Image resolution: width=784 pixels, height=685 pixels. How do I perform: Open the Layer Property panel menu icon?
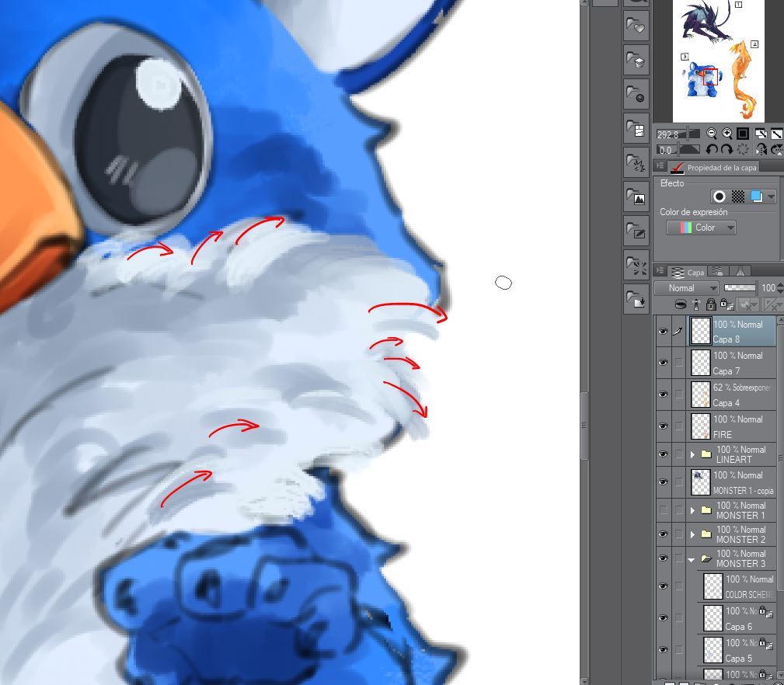[660, 166]
